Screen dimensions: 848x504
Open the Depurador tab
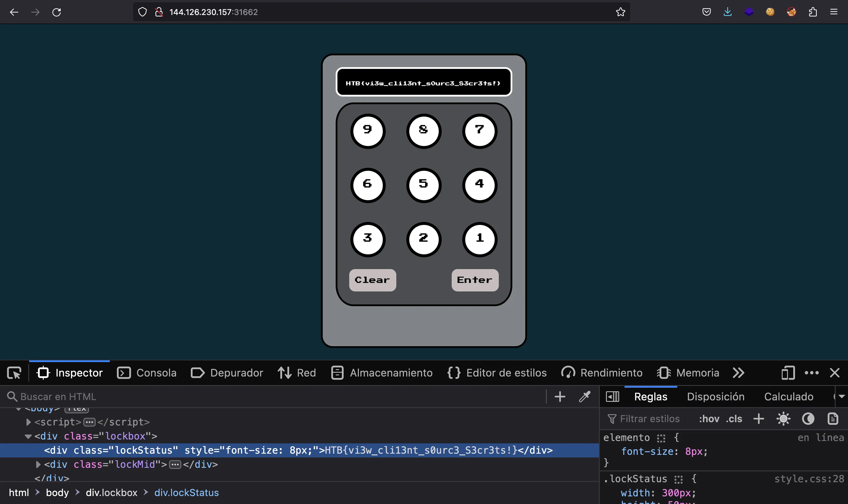coord(227,373)
